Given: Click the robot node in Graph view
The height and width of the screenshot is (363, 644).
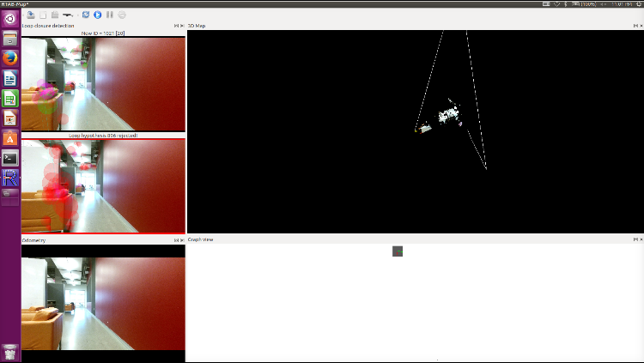Looking at the screenshot, I should pyautogui.click(x=398, y=251).
